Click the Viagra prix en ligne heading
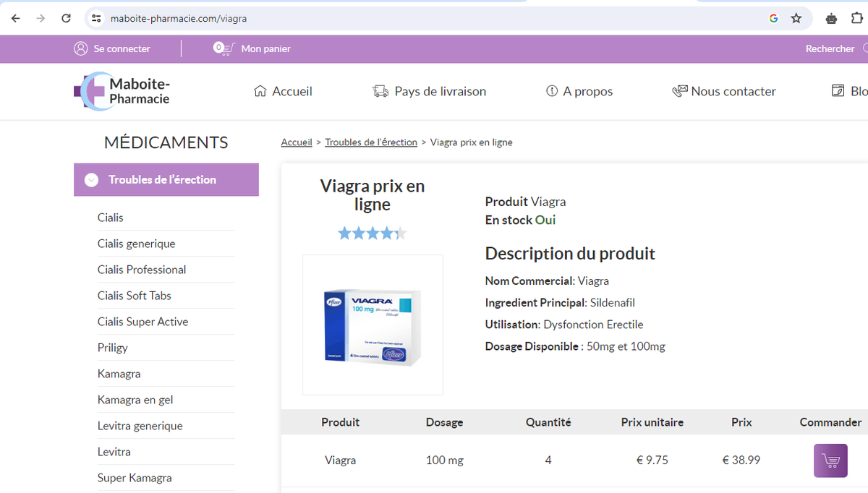 point(373,195)
